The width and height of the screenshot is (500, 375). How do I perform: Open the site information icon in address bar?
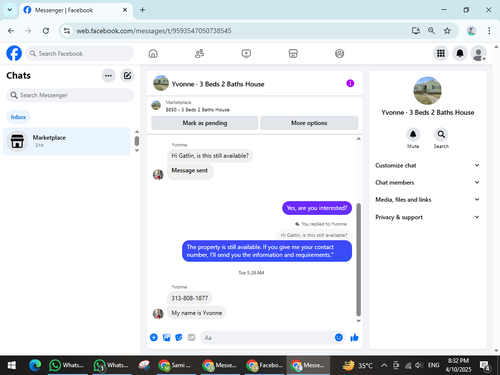[x=67, y=31]
